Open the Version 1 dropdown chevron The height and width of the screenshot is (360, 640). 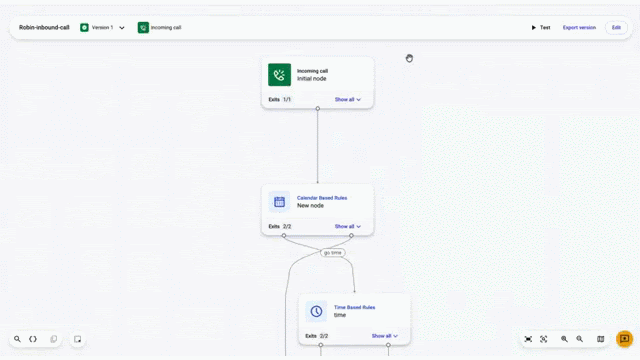122,28
